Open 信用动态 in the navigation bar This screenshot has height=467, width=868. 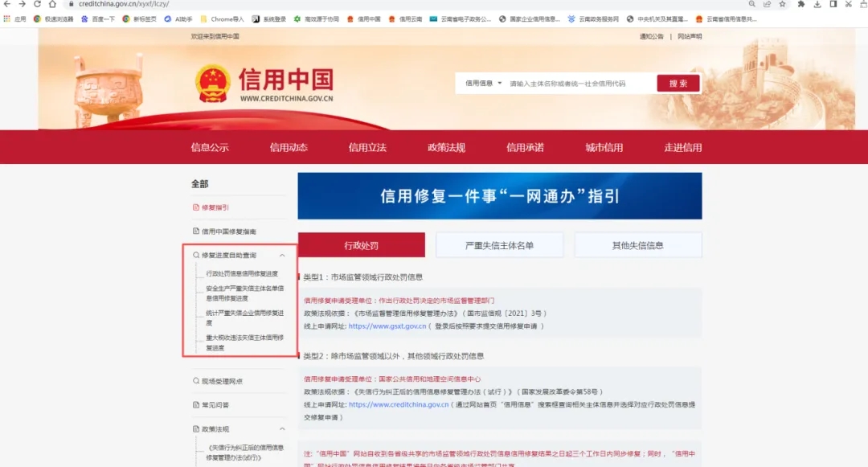pos(289,147)
